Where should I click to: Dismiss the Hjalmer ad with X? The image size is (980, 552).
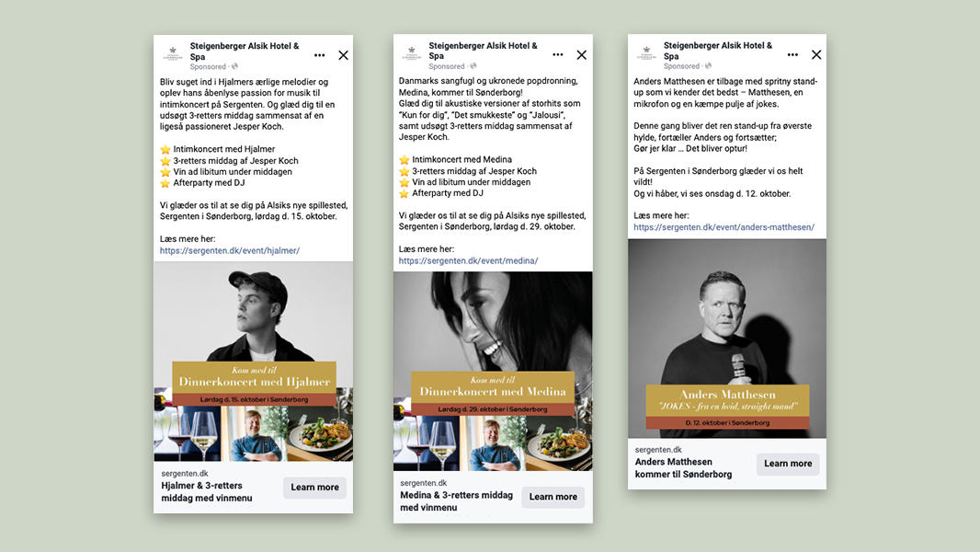point(343,55)
